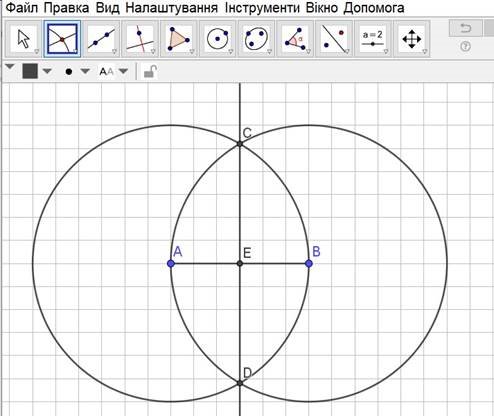Image resolution: width=494 pixels, height=416 pixels.
Task: Expand the Perpendicular line tool's dropdown triangle
Action: [153, 51]
